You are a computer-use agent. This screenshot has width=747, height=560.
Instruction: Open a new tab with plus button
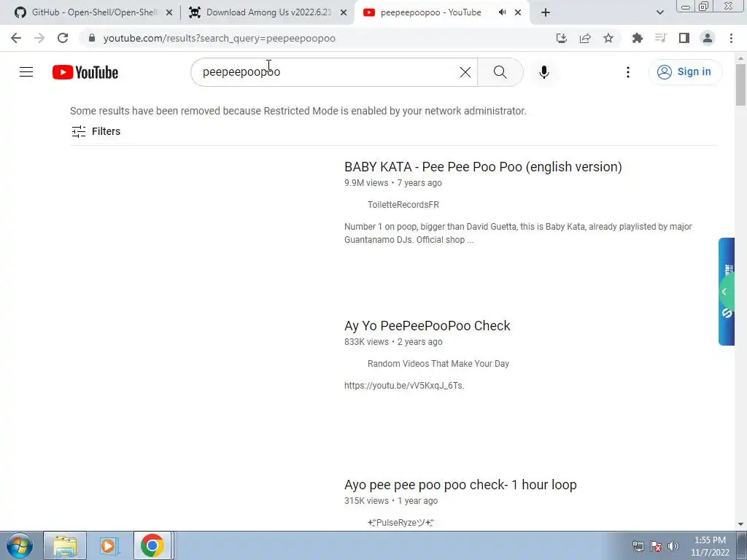click(x=546, y=13)
